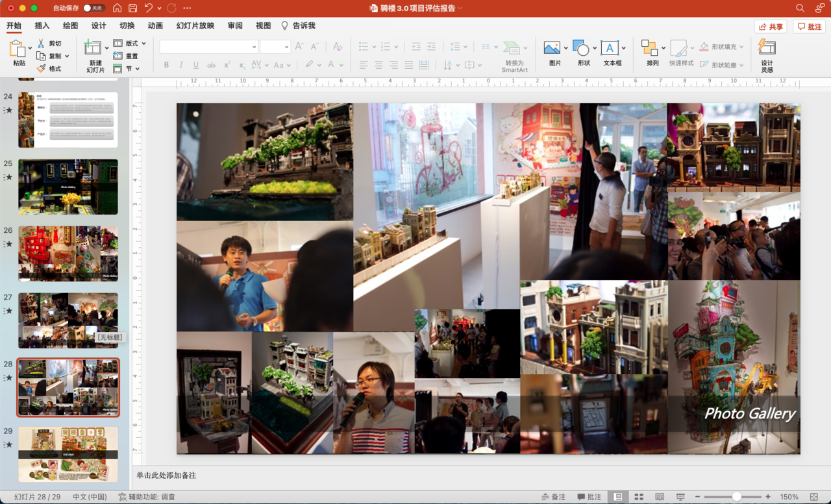Open the Shape Fill (形状填充) dropdown arrow
831x504 pixels.
tap(741, 47)
